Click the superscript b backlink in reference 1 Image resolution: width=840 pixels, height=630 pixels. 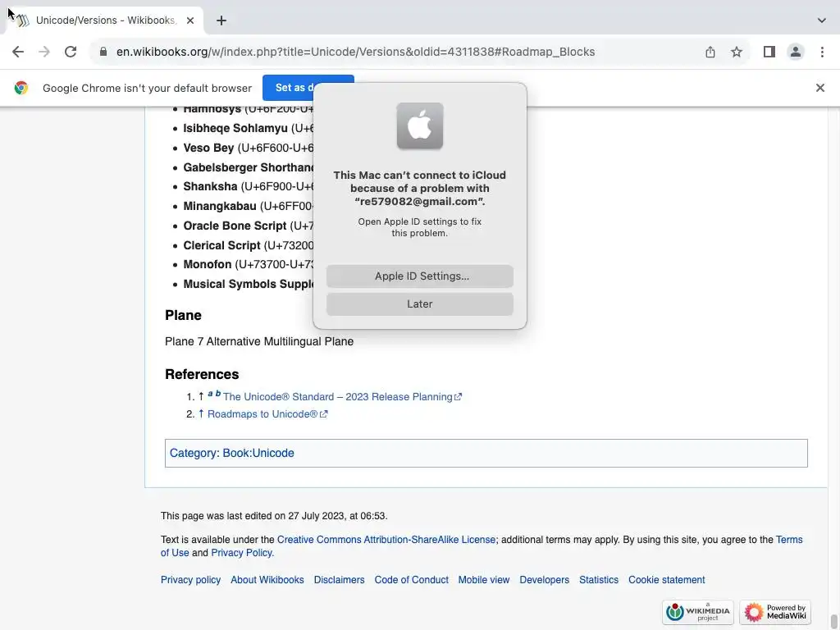coord(218,393)
